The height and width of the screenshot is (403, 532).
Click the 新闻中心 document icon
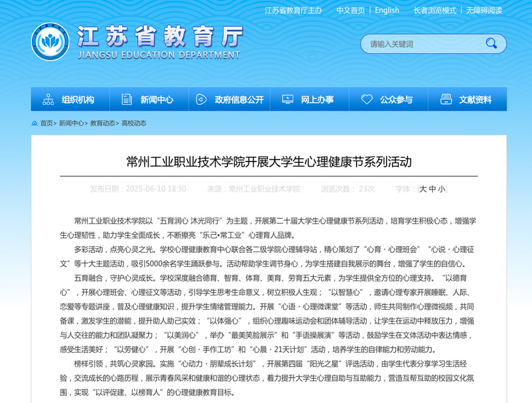[x=127, y=99]
